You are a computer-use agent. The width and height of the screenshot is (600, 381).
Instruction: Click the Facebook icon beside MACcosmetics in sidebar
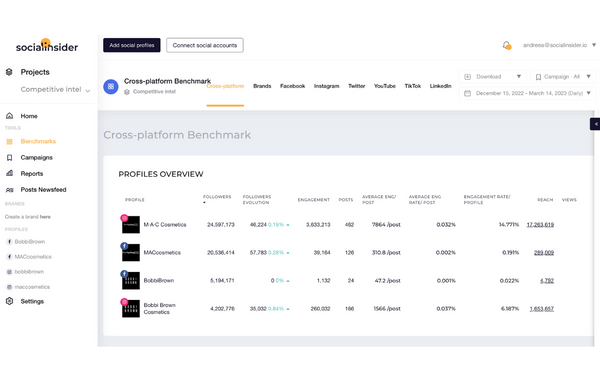[x=9, y=257]
